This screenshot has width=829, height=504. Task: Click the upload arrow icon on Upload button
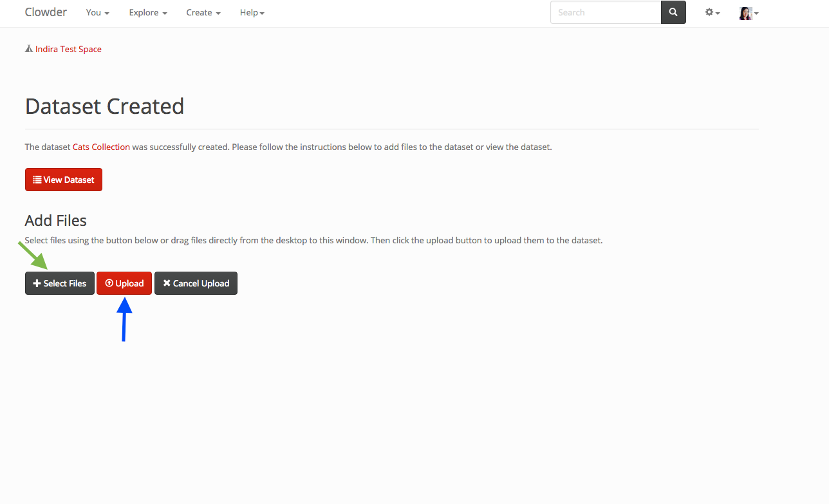pyautogui.click(x=109, y=283)
